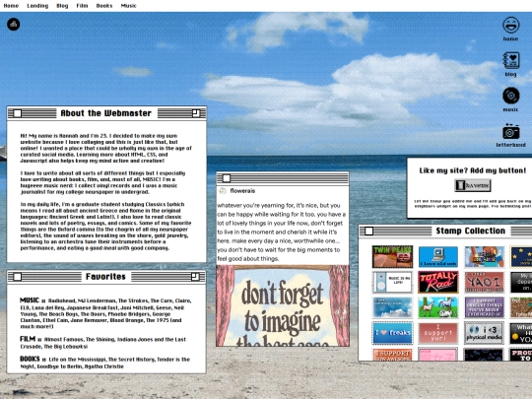
Task: Open the music vinyl record icon
Action: 510,96
